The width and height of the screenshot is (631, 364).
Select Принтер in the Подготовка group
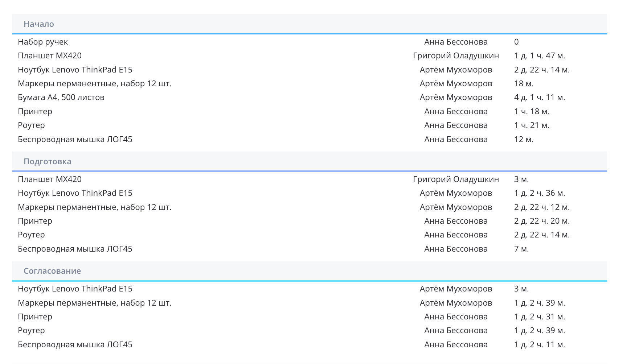(35, 221)
